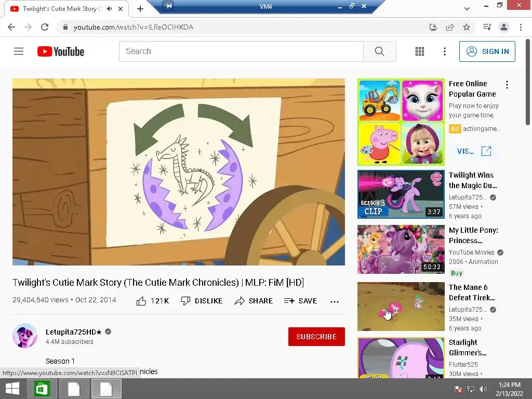
Task: Open 'The Mane 6 Defeat Tirek...' title link
Action: pos(472,292)
